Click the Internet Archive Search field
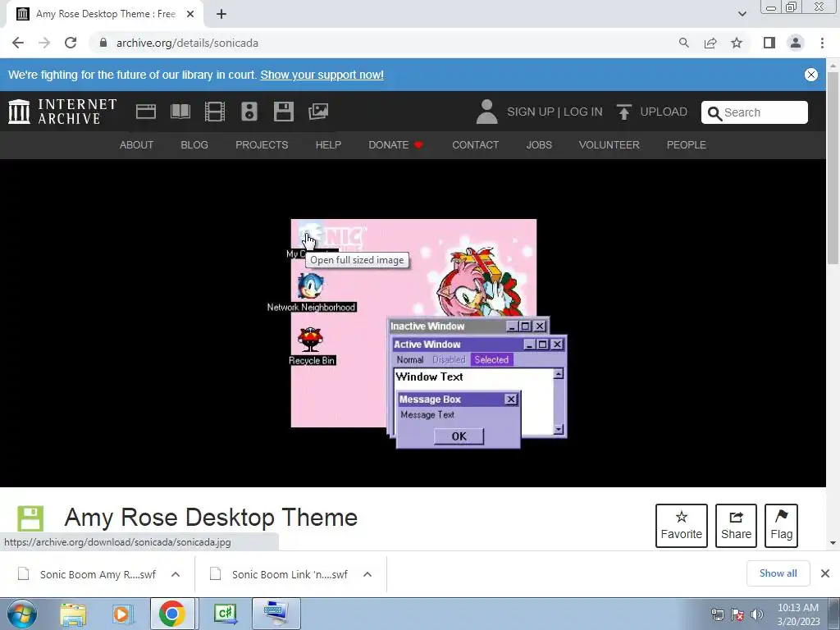Viewport: 840px width, 630px height. click(755, 112)
